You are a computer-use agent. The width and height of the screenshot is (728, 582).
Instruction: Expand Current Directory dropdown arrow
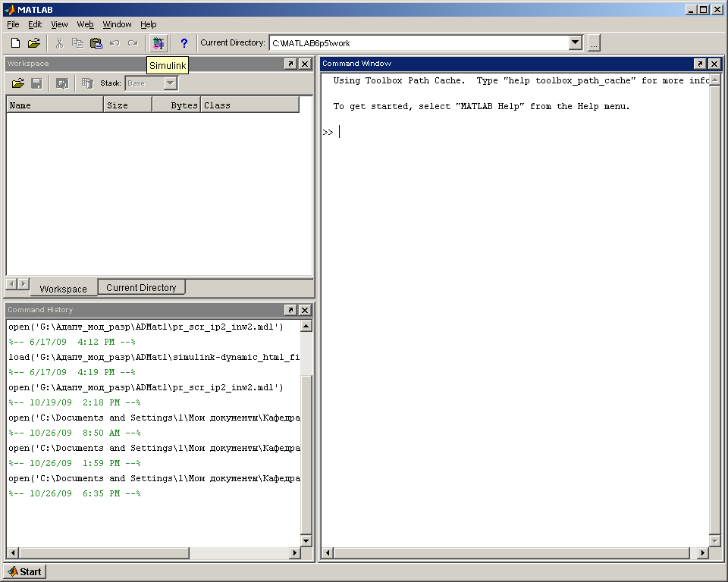tap(576, 42)
